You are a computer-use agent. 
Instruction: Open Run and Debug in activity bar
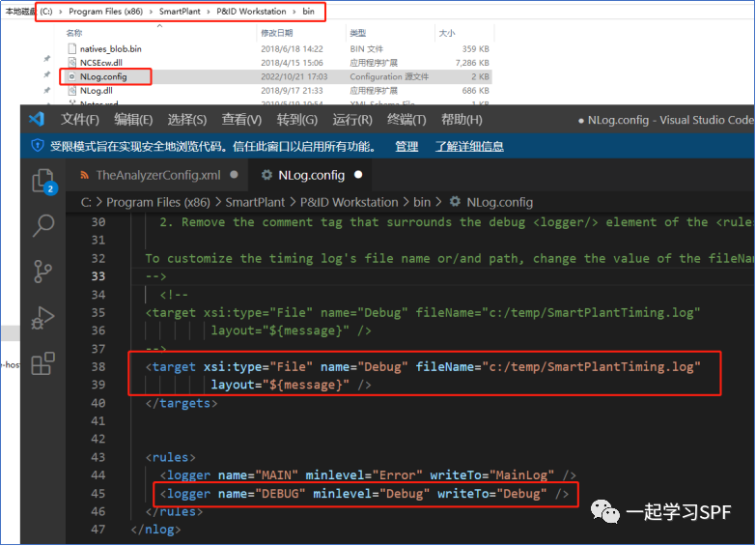pyautogui.click(x=42, y=318)
